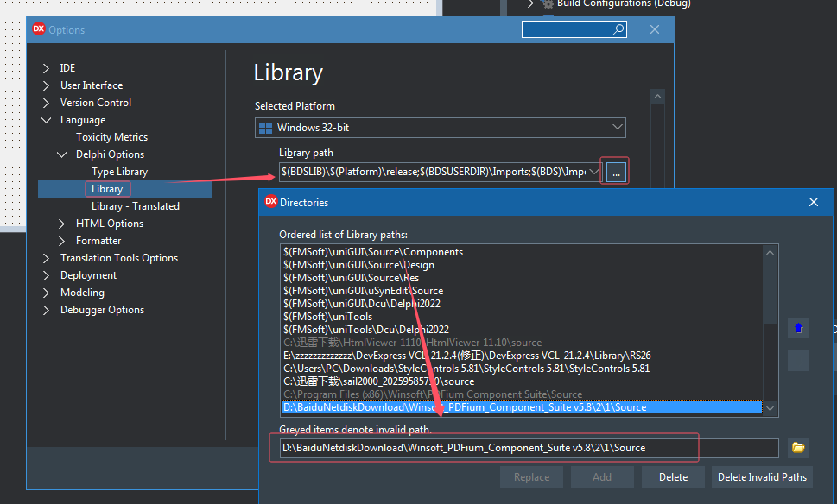Screen dimensions: 837x504
Task: Open the Library path history dropdown arrow
Action: [x=593, y=172]
